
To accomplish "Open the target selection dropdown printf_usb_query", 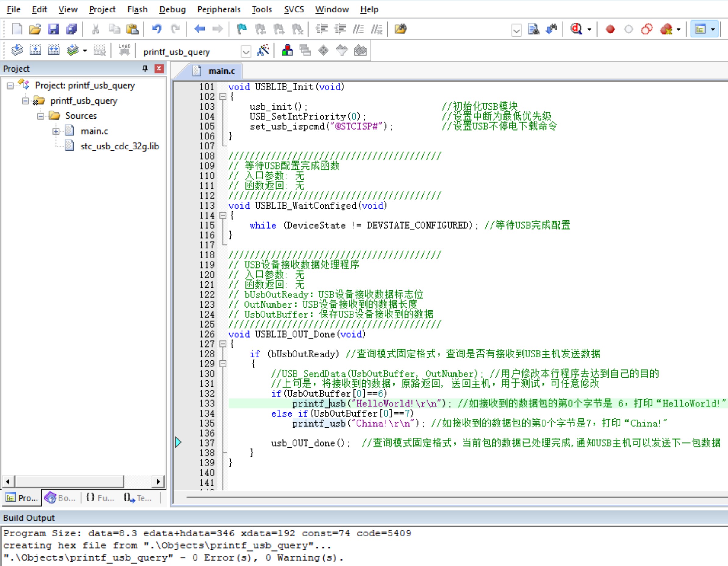I will [x=246, y=52].
